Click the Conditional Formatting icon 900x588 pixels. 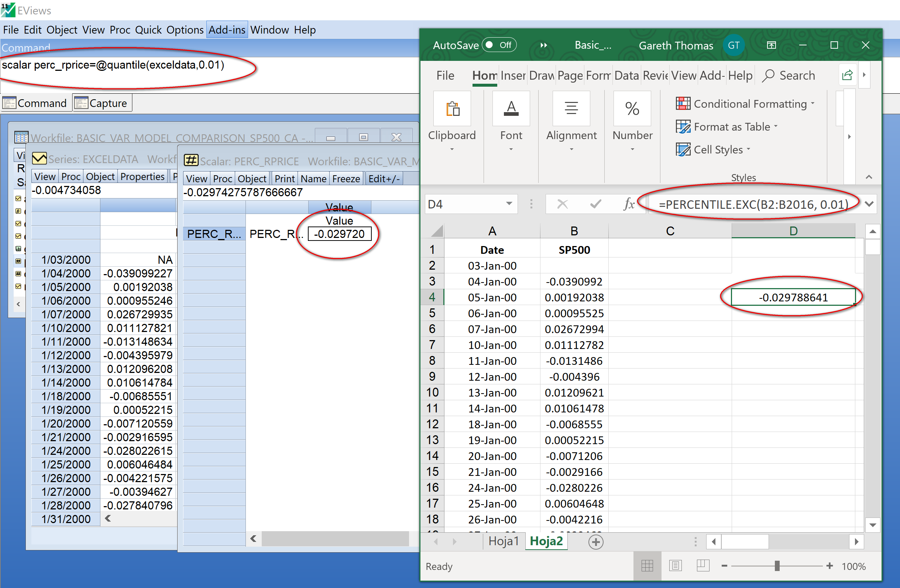[x=683, y=104]
